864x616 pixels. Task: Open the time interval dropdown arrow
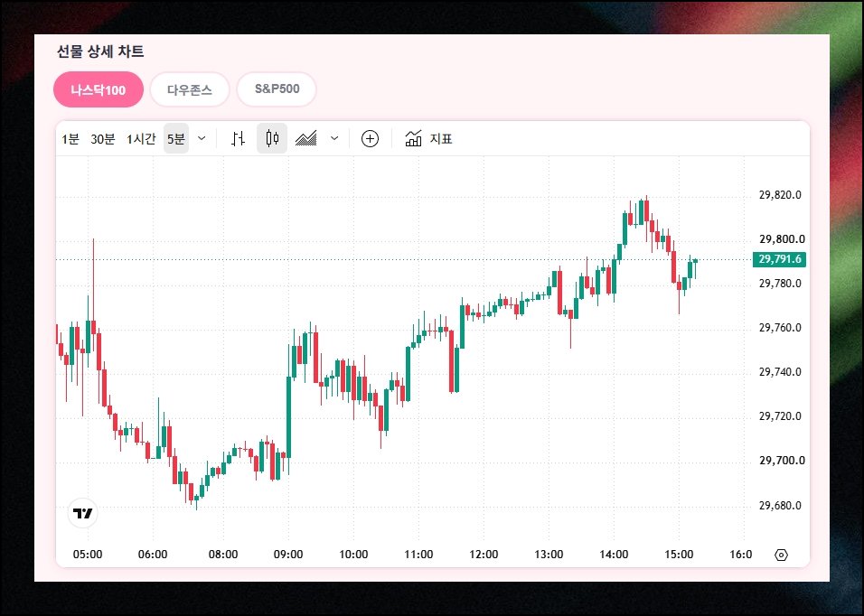click(x=202, y=139)
